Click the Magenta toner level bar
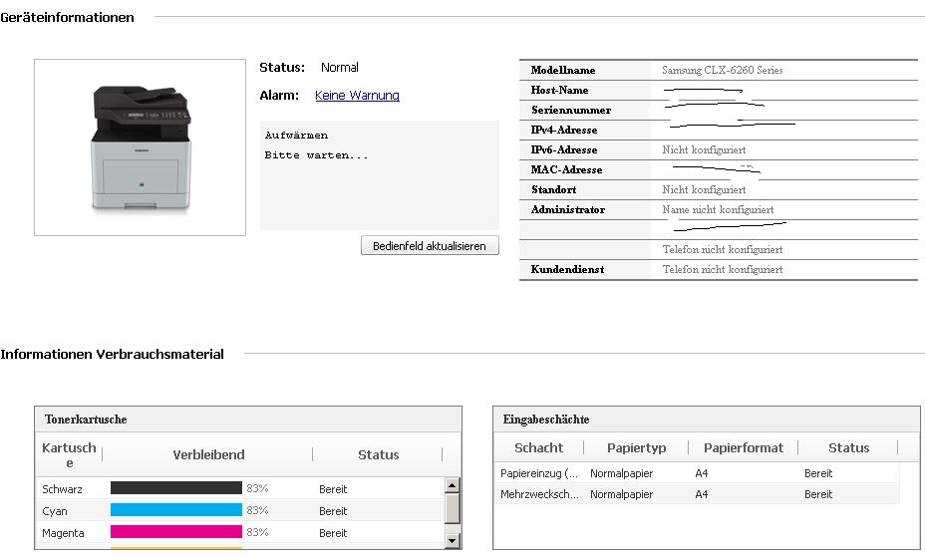Screen dimensions: 925x560 176,532
